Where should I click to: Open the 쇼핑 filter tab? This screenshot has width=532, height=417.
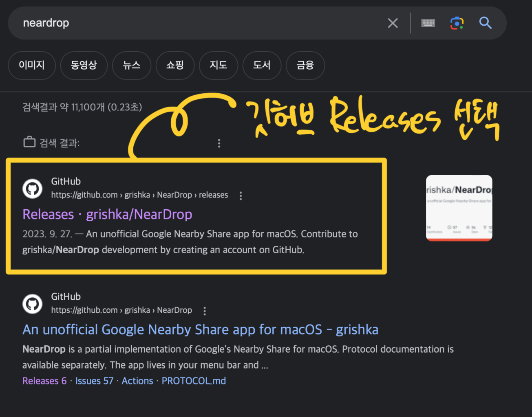click(175, 65)
